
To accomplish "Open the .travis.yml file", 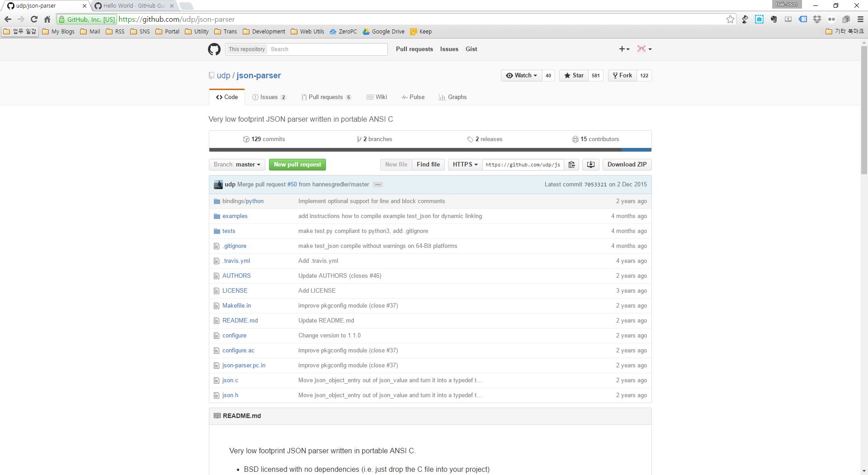I will 236,261.
